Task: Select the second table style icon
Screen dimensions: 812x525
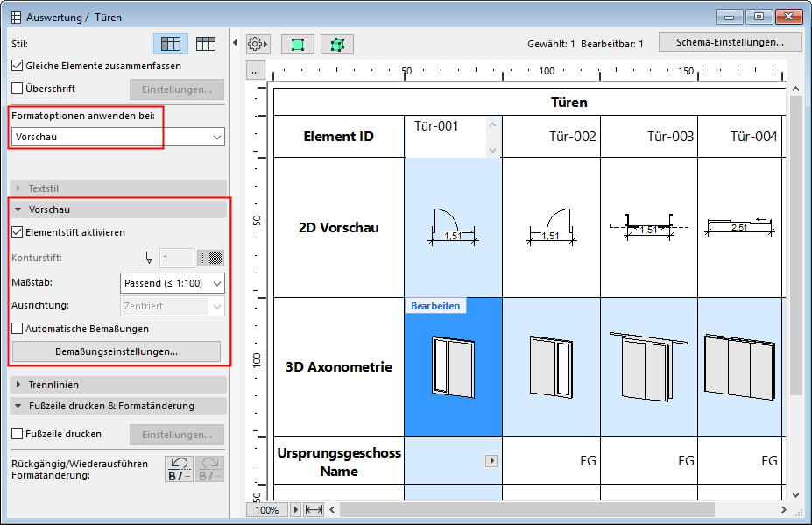Action: coord(206,44)
